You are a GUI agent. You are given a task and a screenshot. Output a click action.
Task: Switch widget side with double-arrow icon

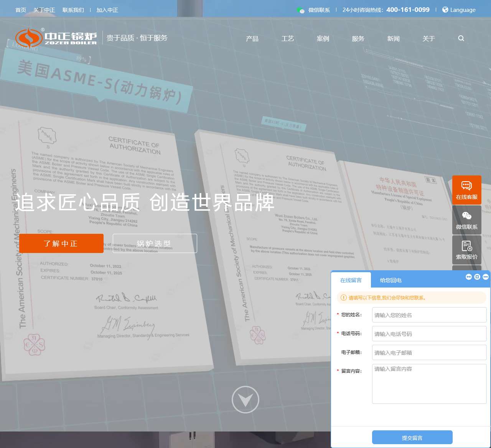pos(469,277)
